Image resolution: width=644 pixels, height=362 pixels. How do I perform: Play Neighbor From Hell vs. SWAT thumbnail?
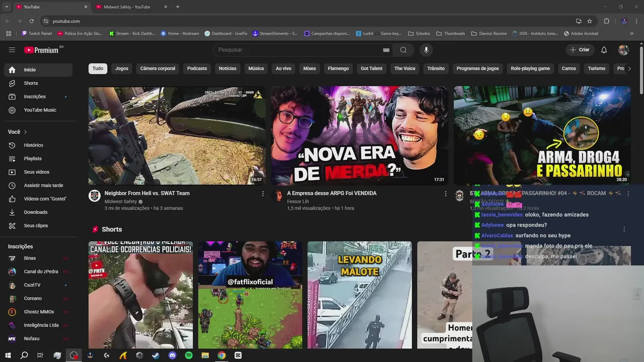177,136
